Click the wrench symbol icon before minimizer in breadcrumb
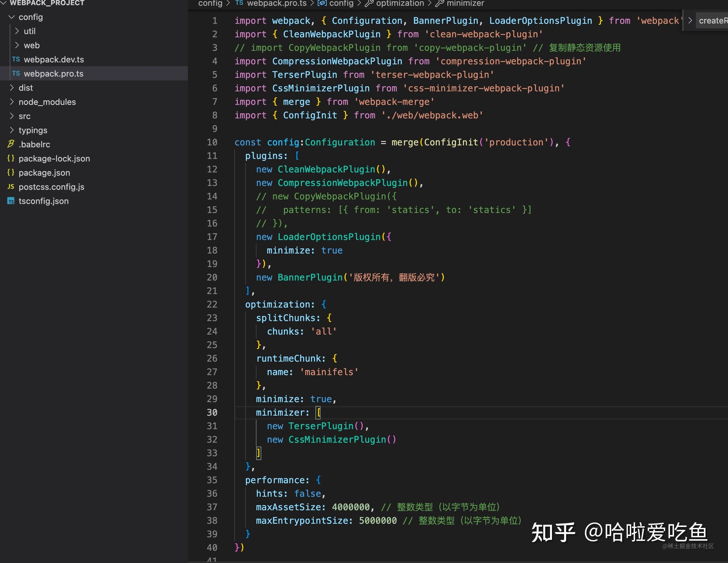 (x=440, y=3)
